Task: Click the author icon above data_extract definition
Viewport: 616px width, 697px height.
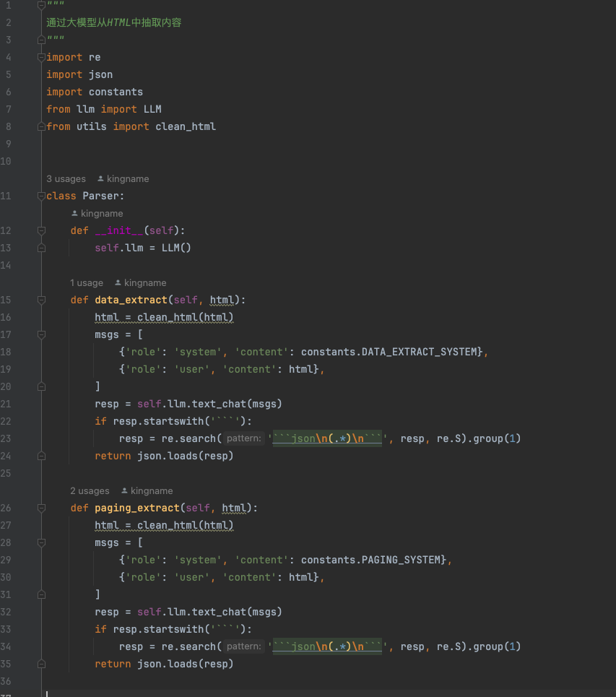Action: tap(118, 282)
